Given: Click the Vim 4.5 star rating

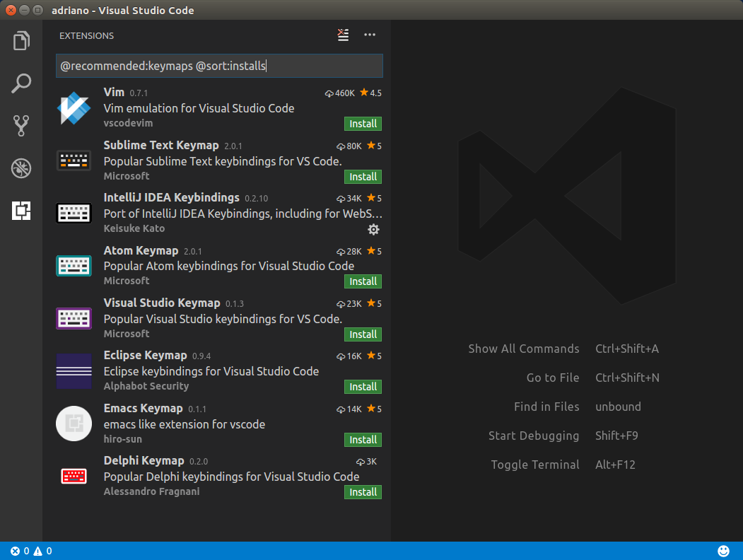Looking at the screenshot, I should (x=370, y=93).
